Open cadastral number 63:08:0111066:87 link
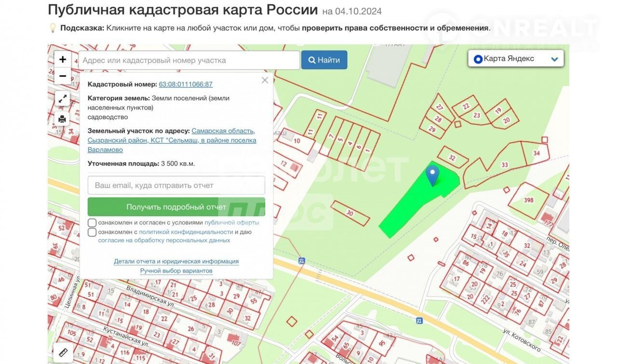 [x=186, y=84]
